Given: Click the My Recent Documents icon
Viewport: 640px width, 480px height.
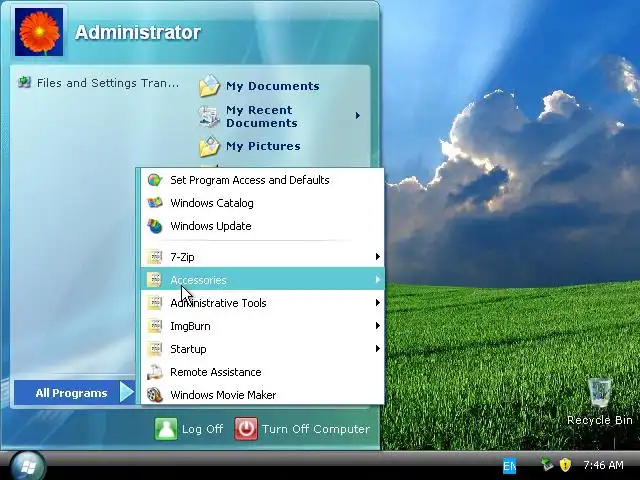Looking at the screenshot, I should pyautogui.click(x=209, y=116).
